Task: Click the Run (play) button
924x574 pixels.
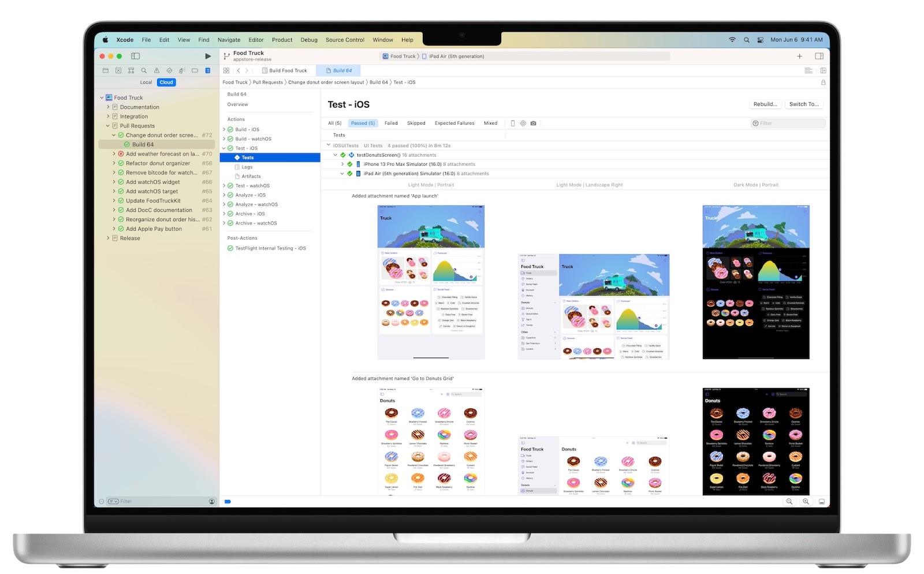Action: (x=208, y=56)
